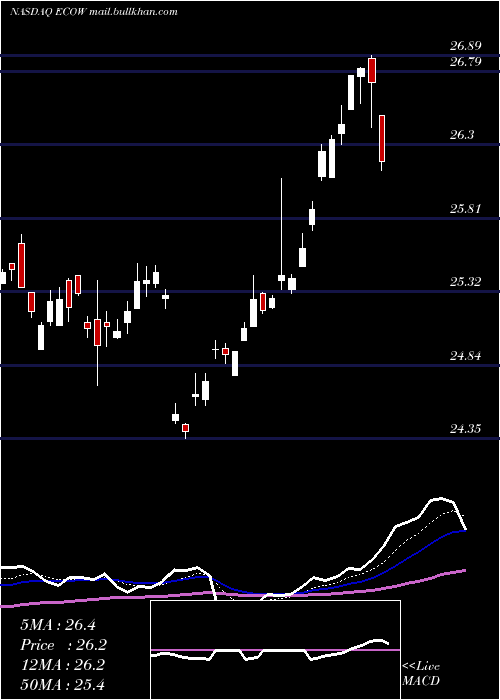This screenshot has height=700, width=500.
Task: Click the 26.89 price level label
Action: 466,46
